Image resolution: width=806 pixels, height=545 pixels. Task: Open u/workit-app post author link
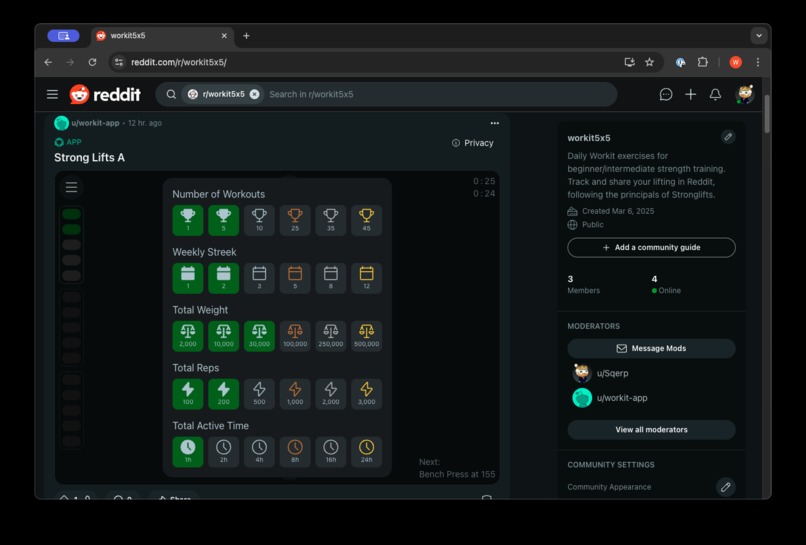pyautogui.click(x=95, y=123)
